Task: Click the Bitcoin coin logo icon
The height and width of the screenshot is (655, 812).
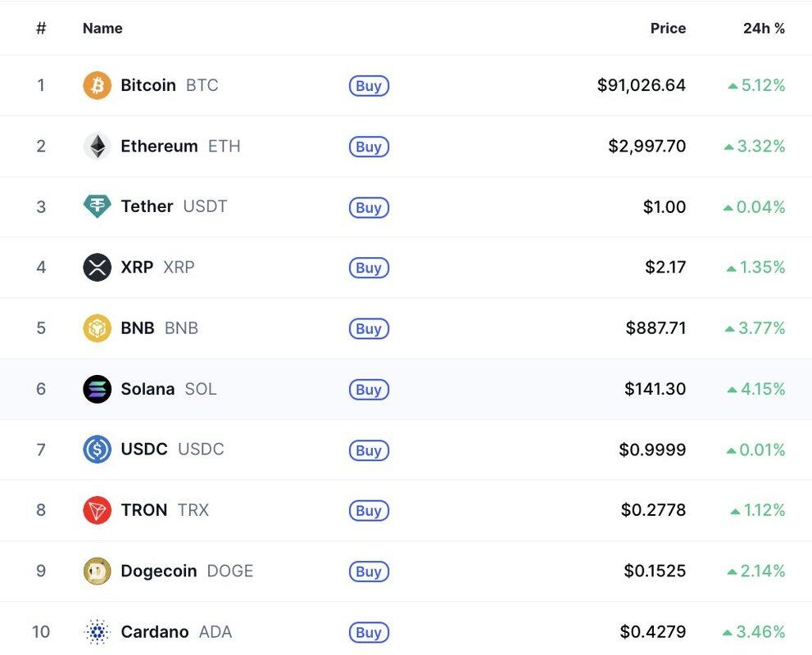Action: [97, 85]
